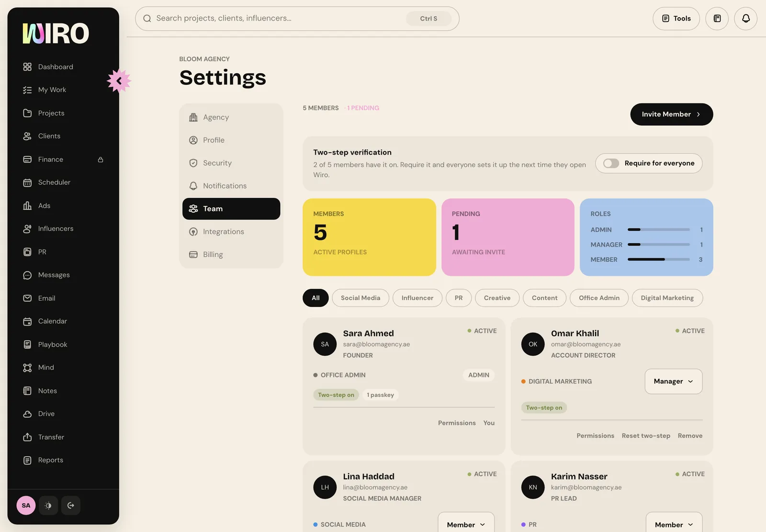
Task: Open the pink Pending invites card
Action: click(x=507, y=238)
